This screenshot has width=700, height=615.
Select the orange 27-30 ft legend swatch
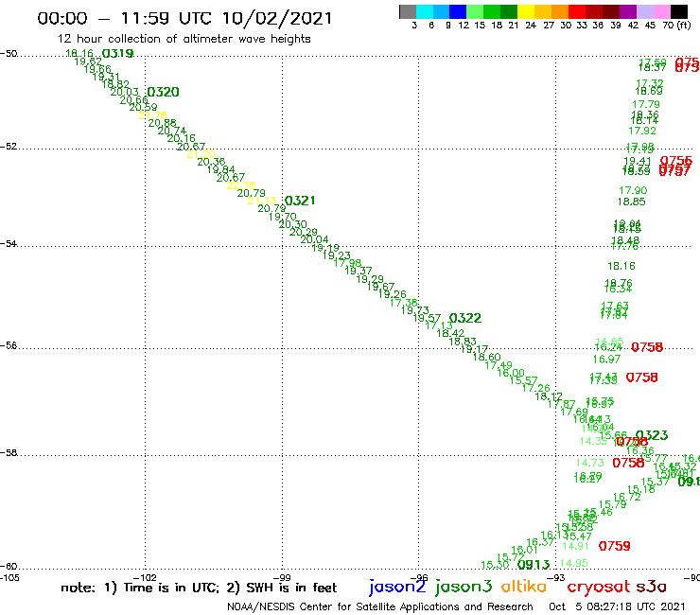point(560,11)
